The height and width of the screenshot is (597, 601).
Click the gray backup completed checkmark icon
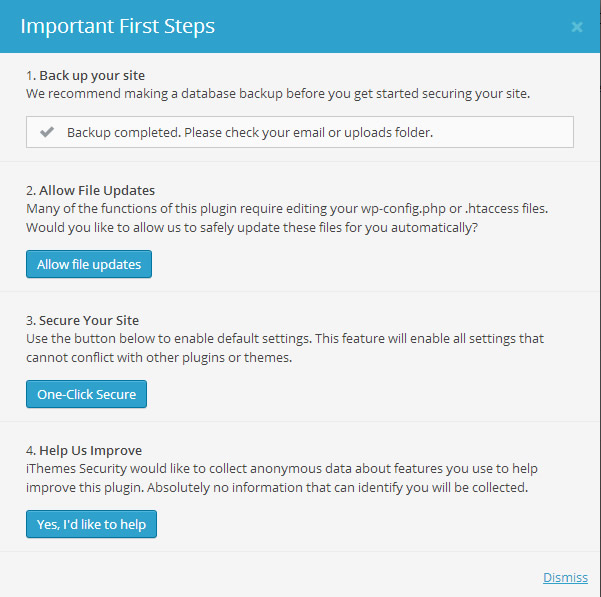(46, 132)
